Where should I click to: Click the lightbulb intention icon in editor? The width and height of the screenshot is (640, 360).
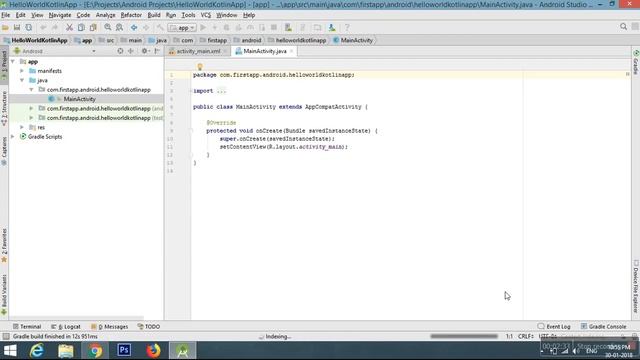tap(200, 67)
